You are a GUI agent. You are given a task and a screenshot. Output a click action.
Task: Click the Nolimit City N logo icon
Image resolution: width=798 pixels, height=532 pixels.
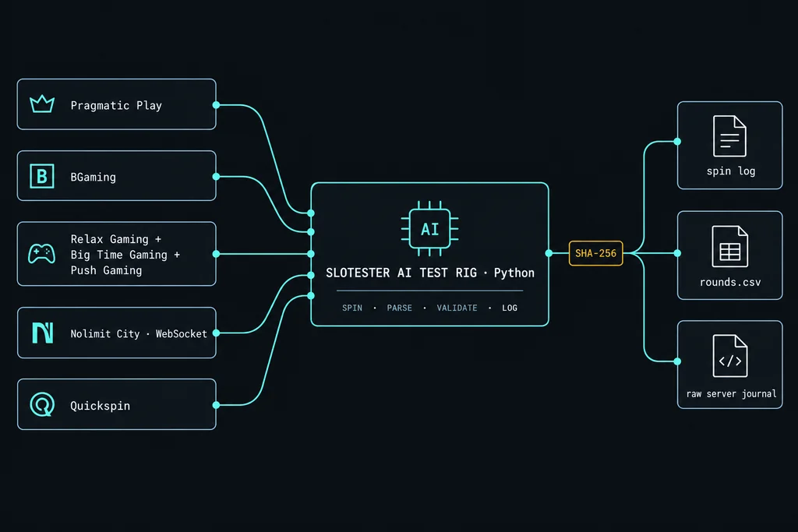42,333
